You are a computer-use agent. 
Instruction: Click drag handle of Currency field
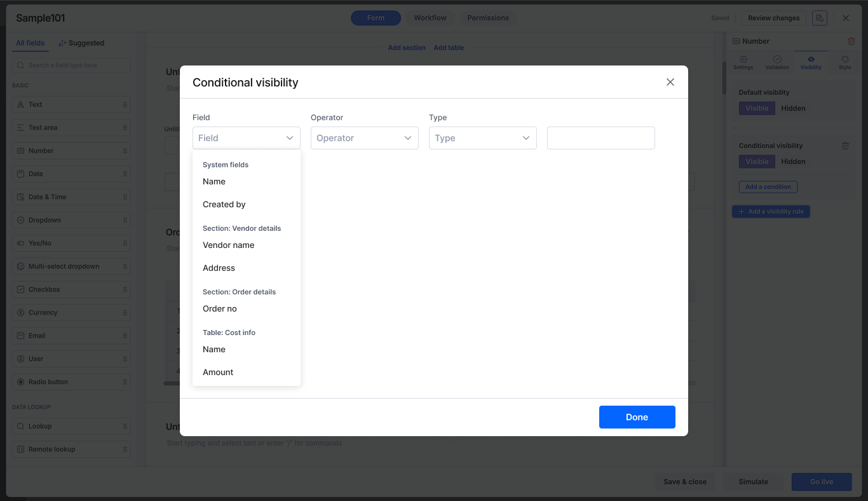[x=125, y=313]
